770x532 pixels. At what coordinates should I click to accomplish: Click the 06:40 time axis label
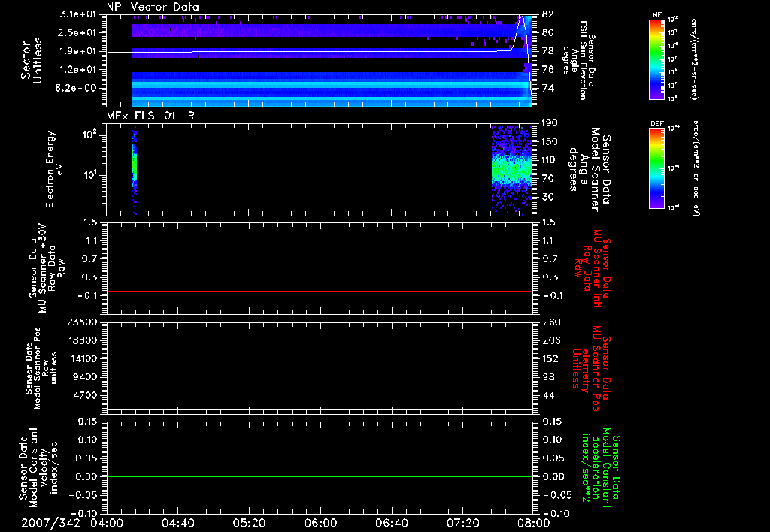pyautogui.click(x=392, y=523)
